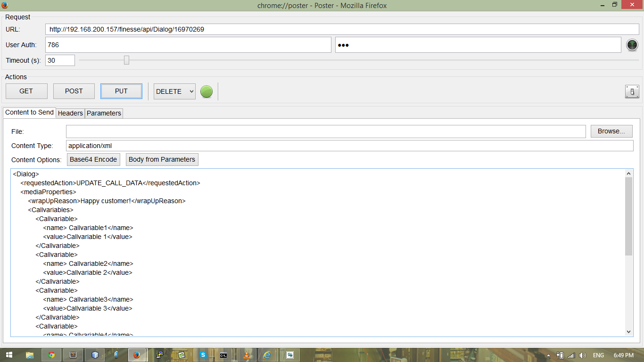This screenshot has height=362, width=644.
Task: Click the ENG input language indicator
Action: (598, 355)
